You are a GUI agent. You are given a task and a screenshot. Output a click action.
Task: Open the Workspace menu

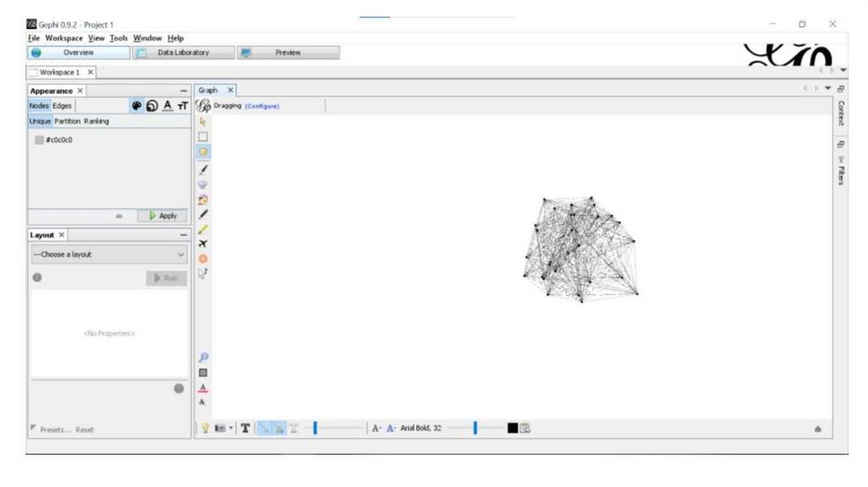[64, 38]
